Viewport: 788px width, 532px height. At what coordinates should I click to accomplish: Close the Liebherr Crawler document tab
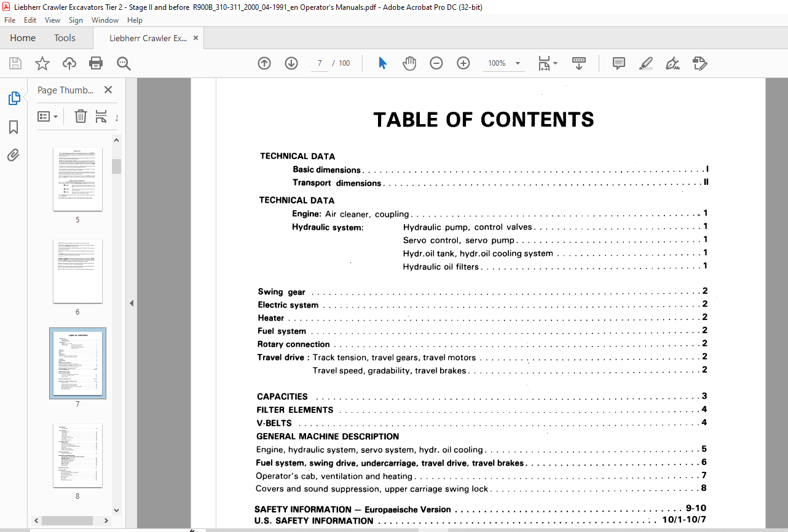[196, 38]
